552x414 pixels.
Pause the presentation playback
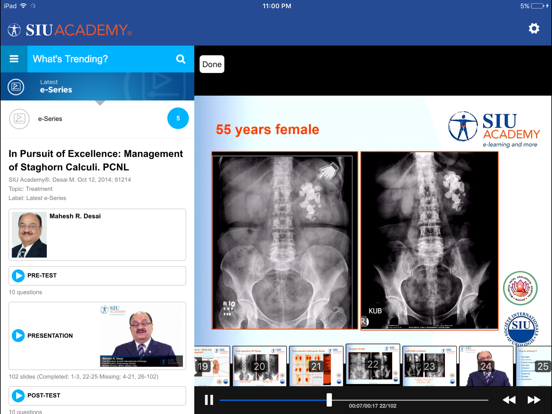[209, 400]
